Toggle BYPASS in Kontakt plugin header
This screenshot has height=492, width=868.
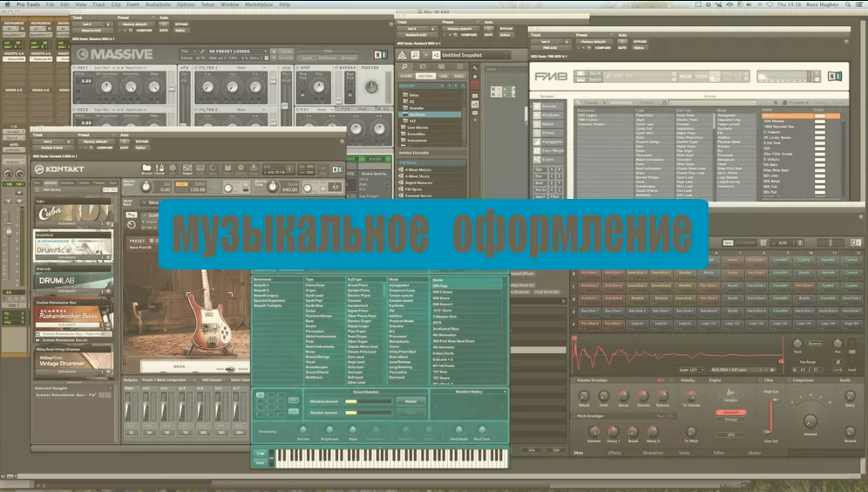(142, 141)
